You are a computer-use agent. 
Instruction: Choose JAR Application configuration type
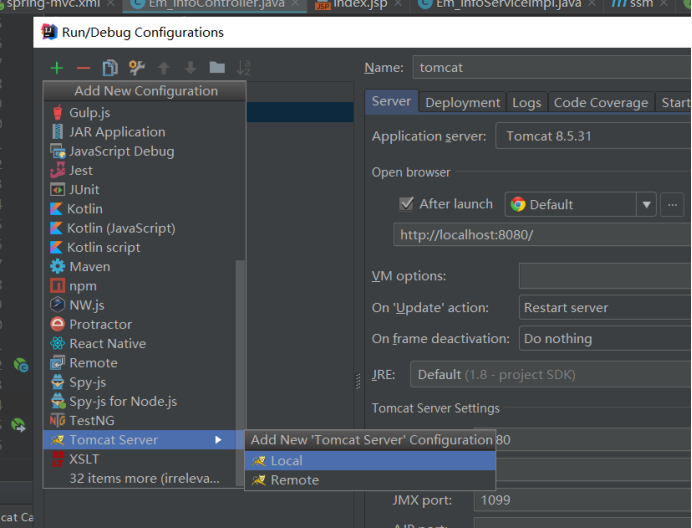144,132
